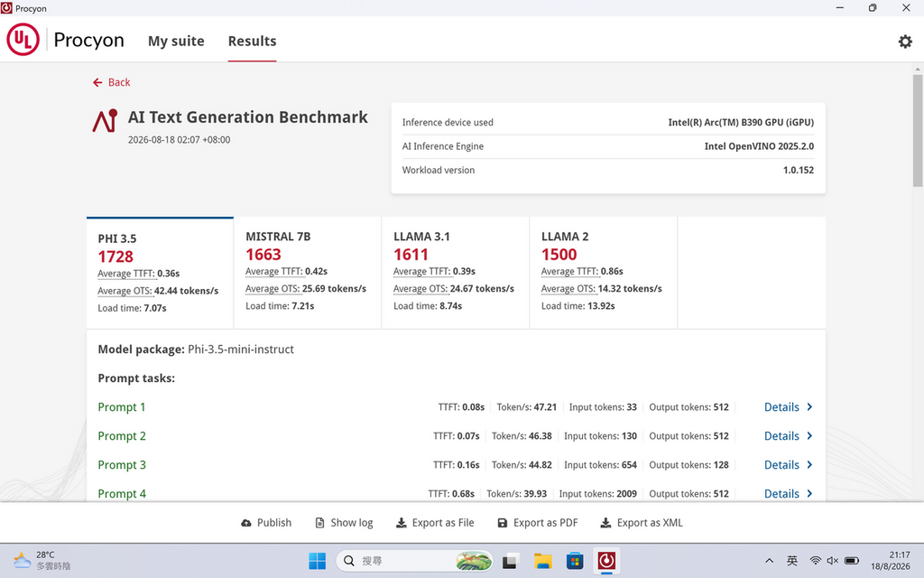Viewport: 924px width, 578px height.
Task: Click the Publish cloud icon
Action: coord(246,523)
